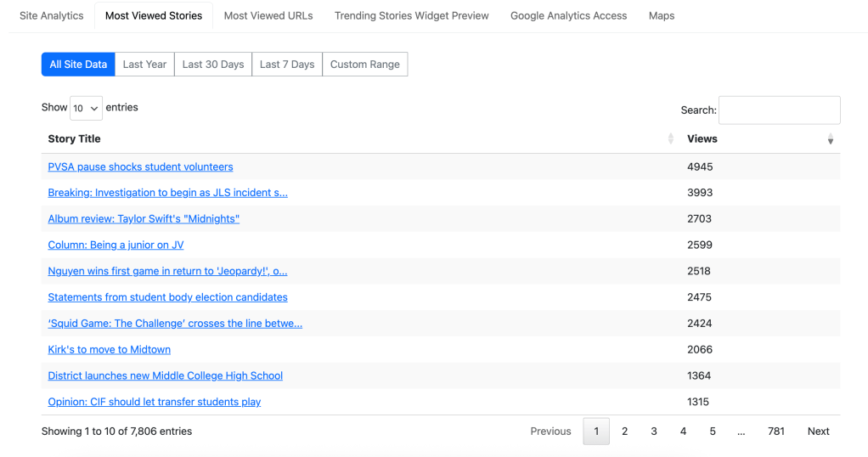Select the Maps tab
Viewport: 868px width, 457px height.
click(x=662, y=15)
